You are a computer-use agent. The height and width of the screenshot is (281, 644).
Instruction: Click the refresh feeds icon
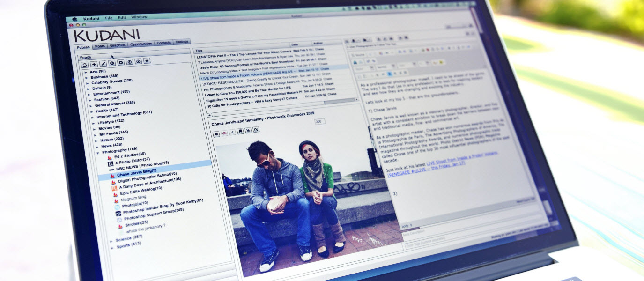85,64
